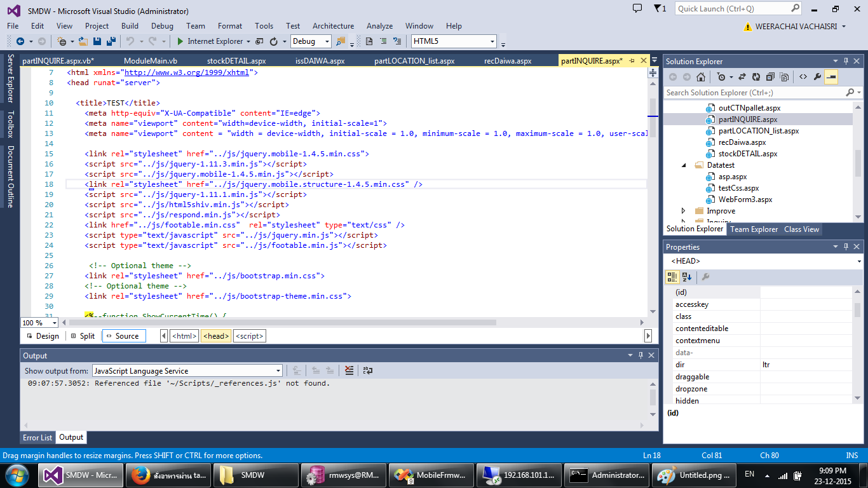
Task: Click Sync with Active Document icon
Action: [742, 77]
